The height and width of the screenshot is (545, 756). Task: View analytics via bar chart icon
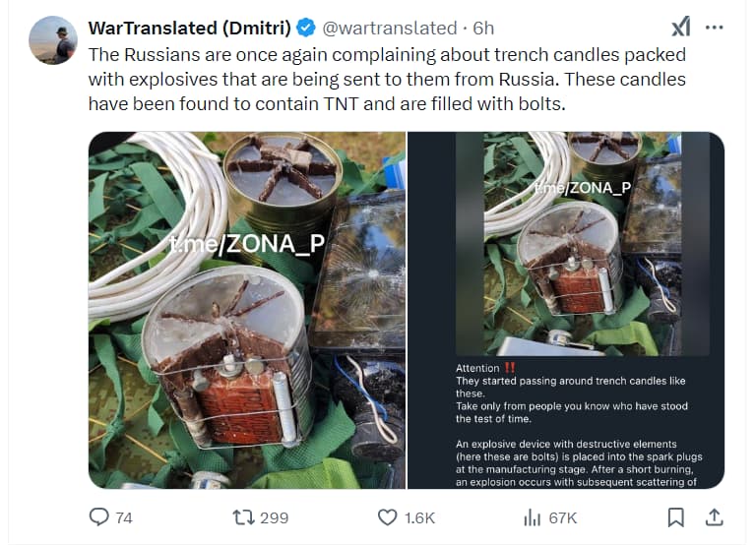[533, 518]
